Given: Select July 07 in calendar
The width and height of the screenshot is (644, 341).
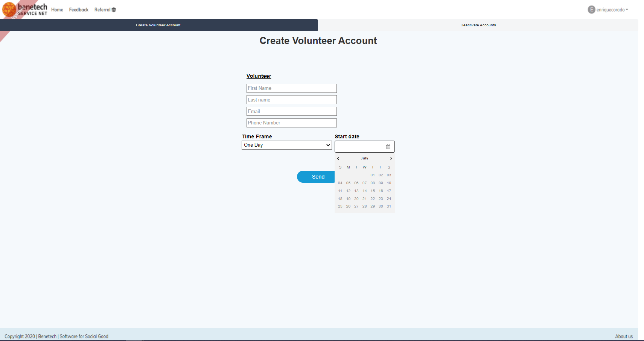Looking at the screenshot, I should [x=365, y=183].
